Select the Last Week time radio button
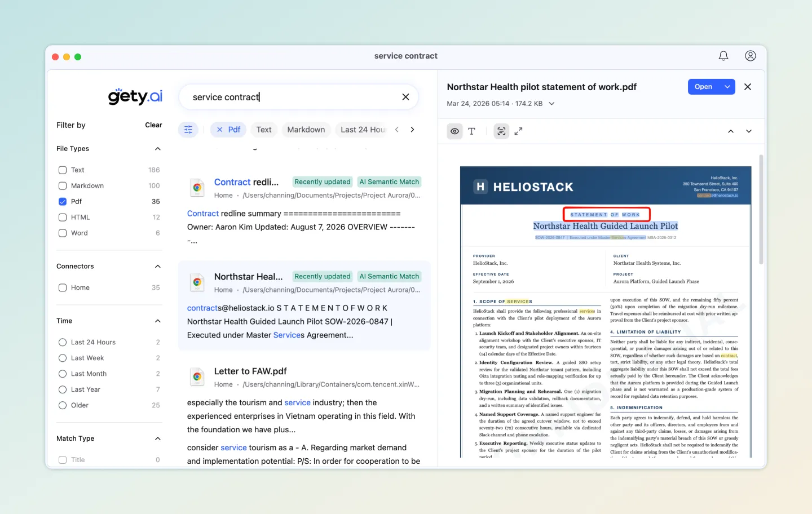The height and width of the screenshot is (514, 812). [x=63, y=358]
